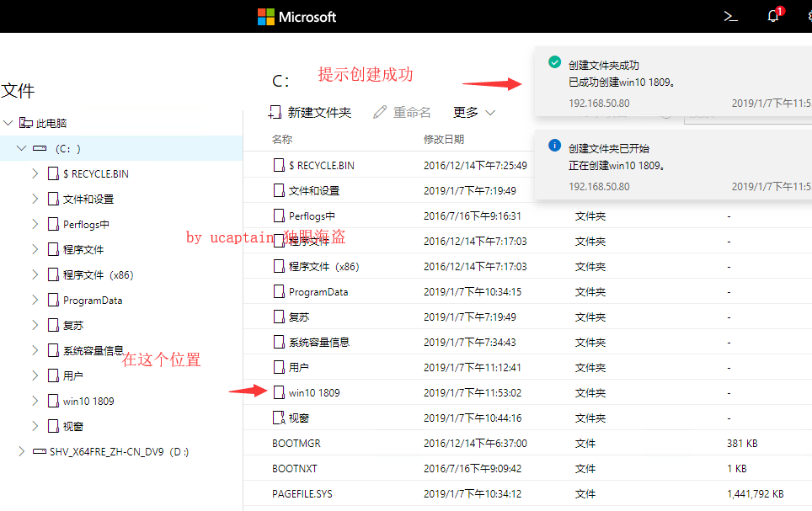812x511 pixels.
Task: Click the 重命名 button
Action: (x=402, y=112)
